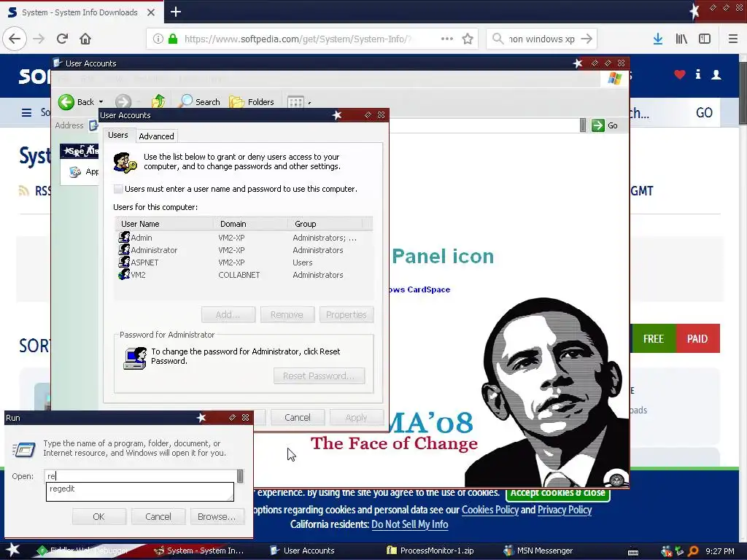This screenshot has width=747, height=560.
Task: Click Browse... in the Run dialog
Action: pos(217,517)
